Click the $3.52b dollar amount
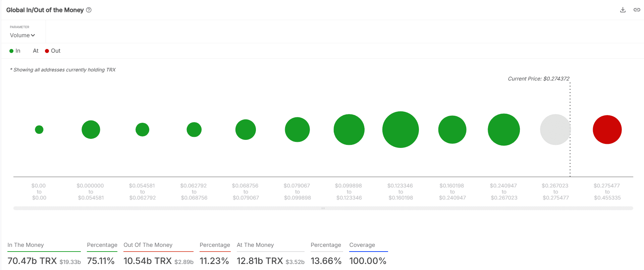Screen dimensions: 644x270 tap(295, 262)
